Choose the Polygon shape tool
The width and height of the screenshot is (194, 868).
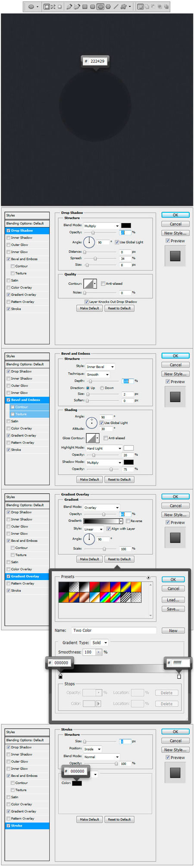pyautogui.click(x=108, y=7)
